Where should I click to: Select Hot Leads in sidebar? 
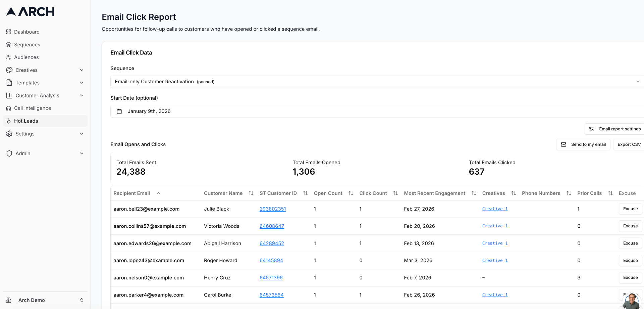coord(45,121)
